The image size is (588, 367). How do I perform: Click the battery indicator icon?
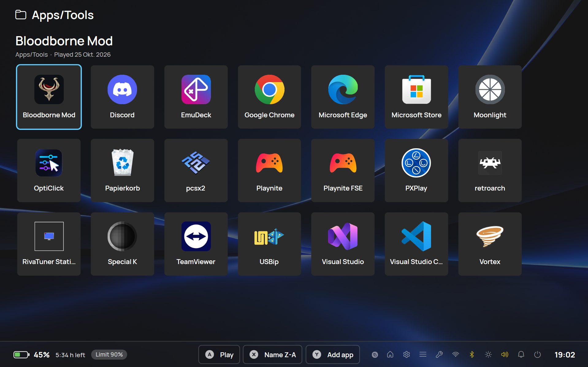click(21, 355)
